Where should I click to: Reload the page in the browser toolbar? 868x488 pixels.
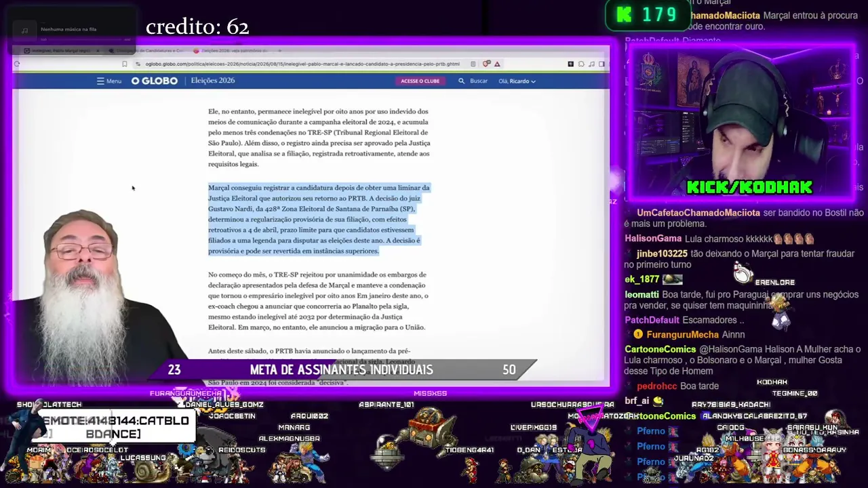pyautogui.click(x=17, y=64)
